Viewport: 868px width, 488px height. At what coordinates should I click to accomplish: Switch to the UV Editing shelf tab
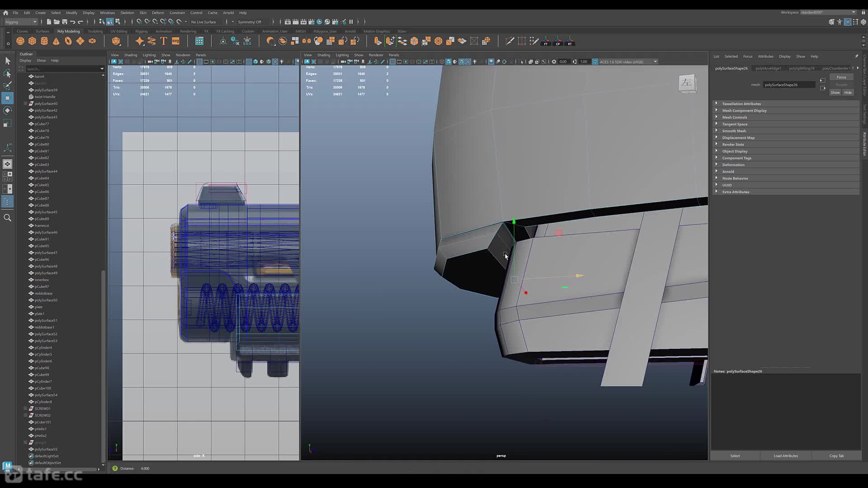click(119, 31)
